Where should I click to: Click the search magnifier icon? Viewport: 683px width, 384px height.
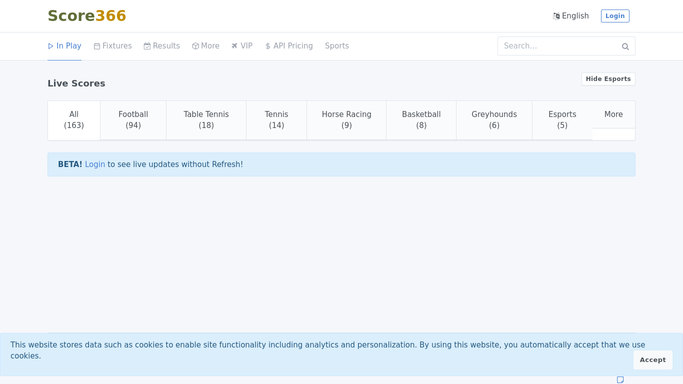click(625, 47)
